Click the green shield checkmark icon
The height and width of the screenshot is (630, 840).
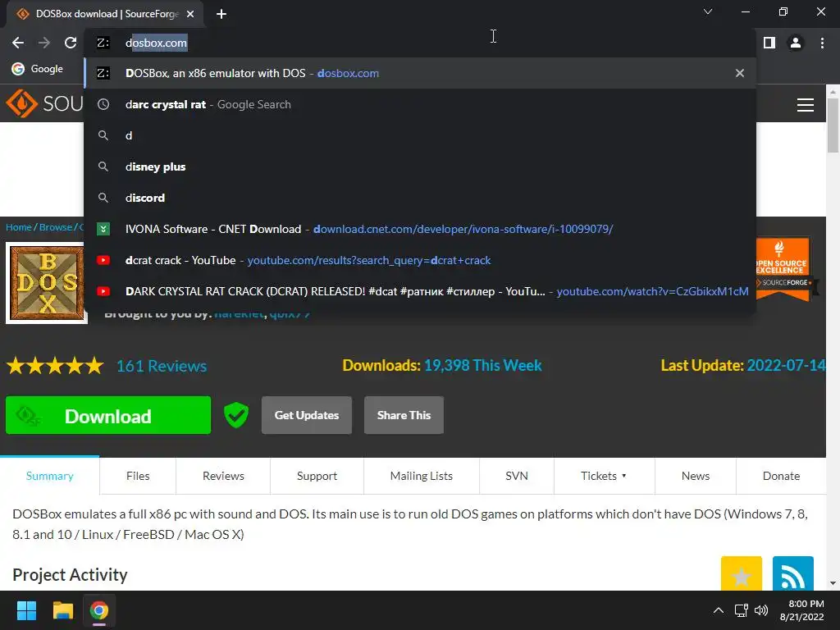pos(235,415)
